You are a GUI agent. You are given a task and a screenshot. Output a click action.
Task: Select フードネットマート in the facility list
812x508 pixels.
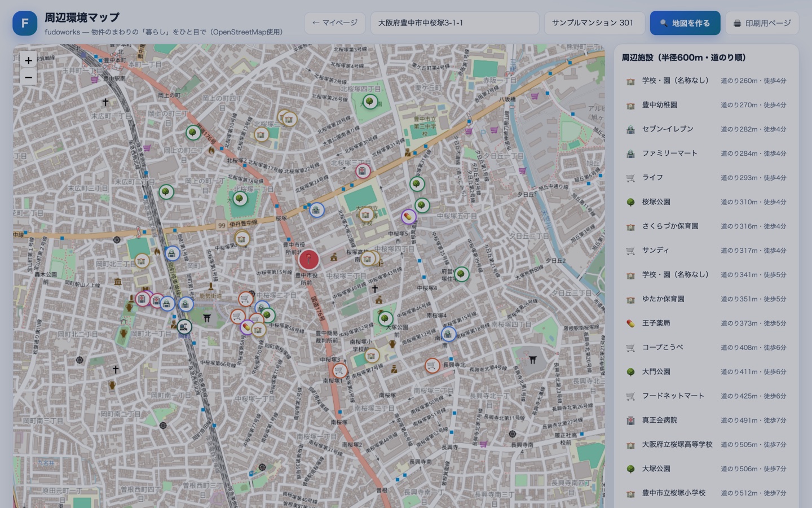(x=706, y=396)
